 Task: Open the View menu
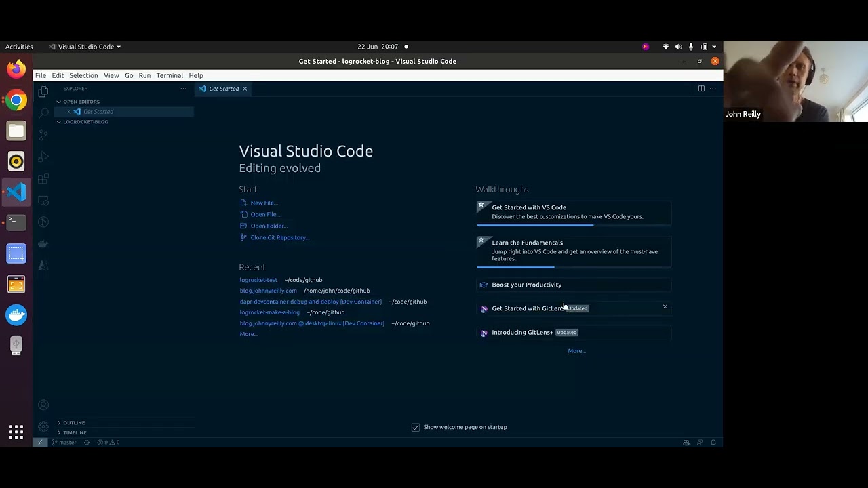point(111,75)
